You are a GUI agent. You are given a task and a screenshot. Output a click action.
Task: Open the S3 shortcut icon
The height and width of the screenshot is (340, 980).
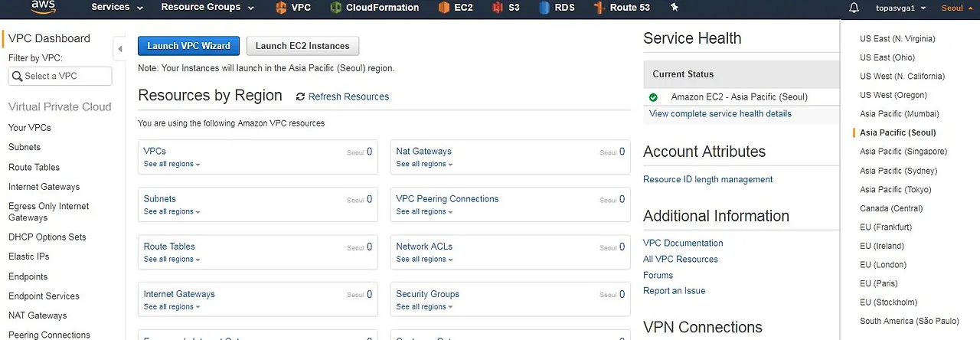click(498, 8)
